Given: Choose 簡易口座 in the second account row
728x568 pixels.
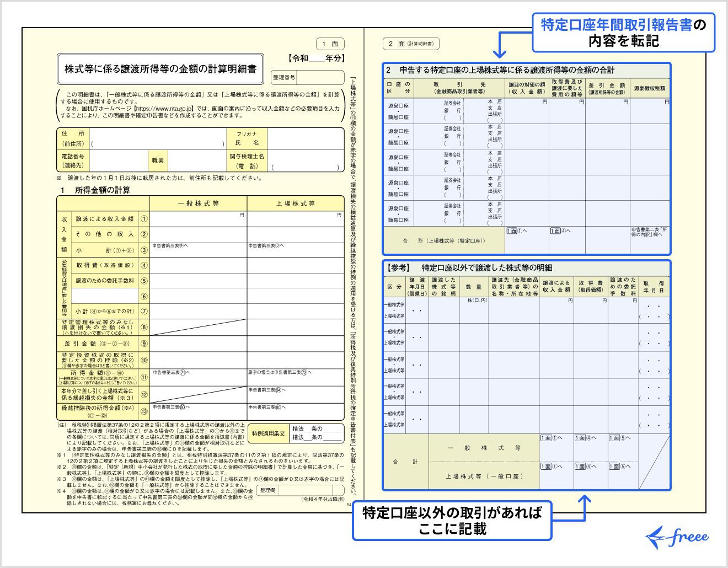Looking at the screenshot, I should (x=399, y=142).
